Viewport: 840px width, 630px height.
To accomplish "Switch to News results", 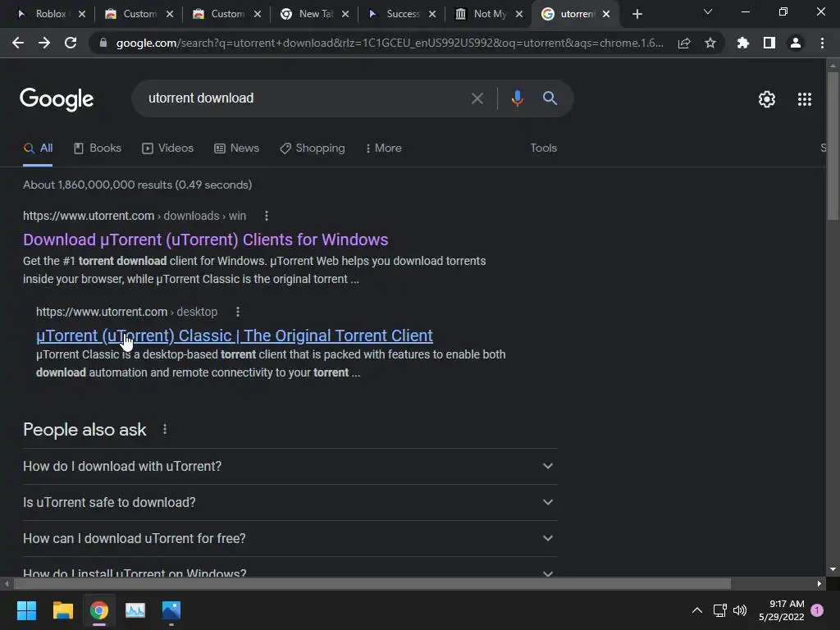I will click(236, 148).
